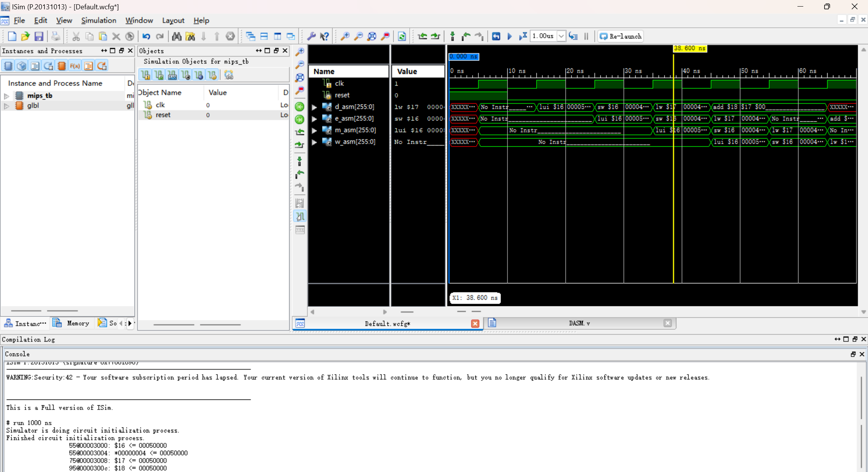
Task: Open the 1.00us run time dropdown
Action: (561, 36)
